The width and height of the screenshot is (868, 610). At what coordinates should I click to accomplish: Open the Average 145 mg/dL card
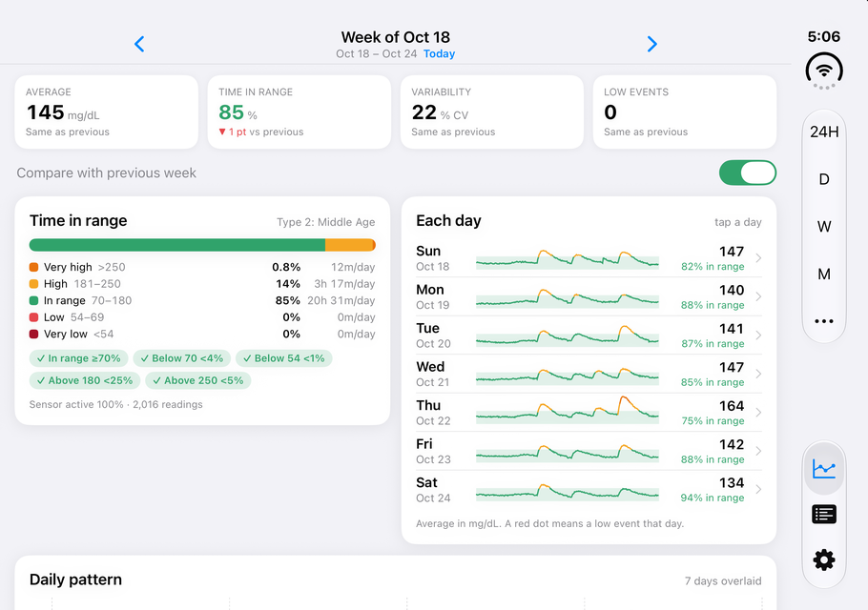point(106,112)
